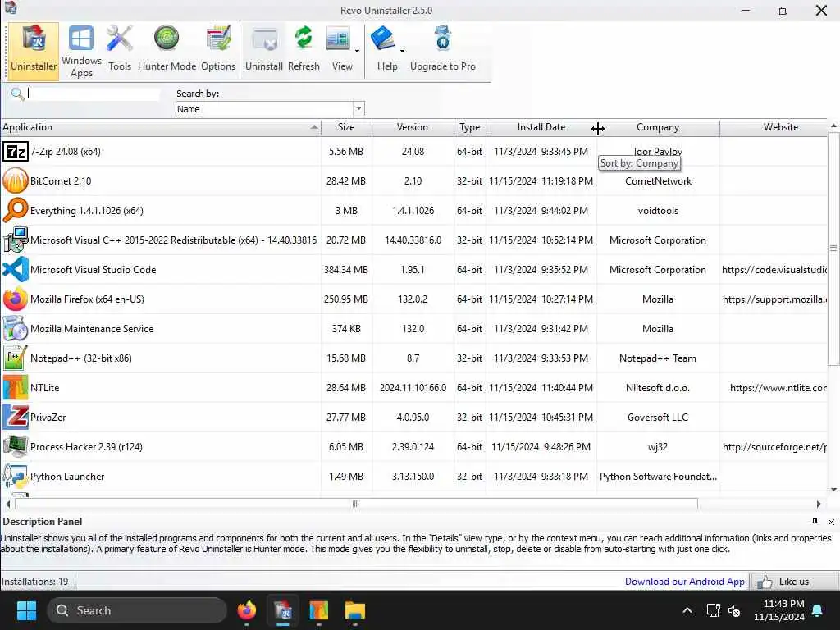840x630 pixels.
Task: Click vertical scrollbar up arrow
Action: tap(833, 126)
